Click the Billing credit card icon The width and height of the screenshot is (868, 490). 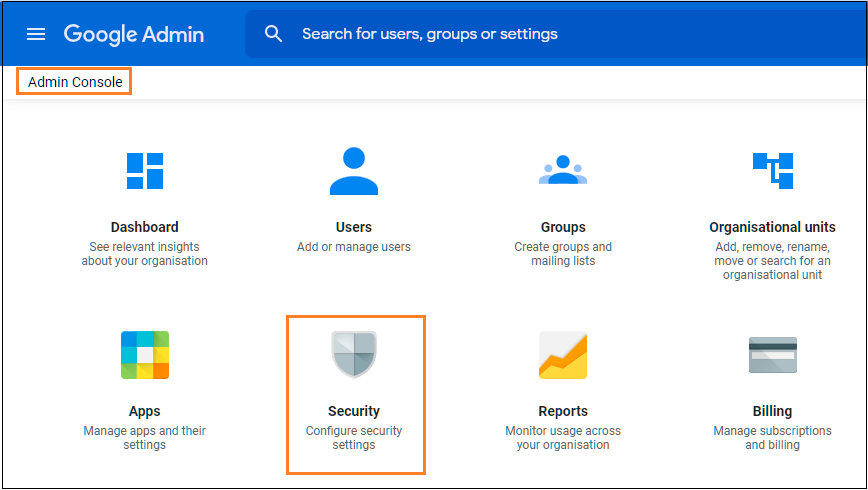pyautogui.click(x=772, y=355)
